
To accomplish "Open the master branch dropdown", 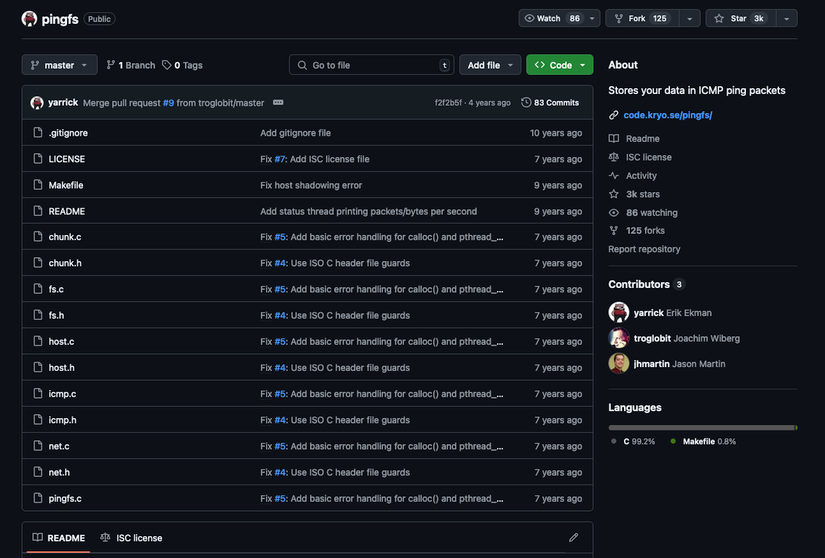I will [x=59, y=65].
